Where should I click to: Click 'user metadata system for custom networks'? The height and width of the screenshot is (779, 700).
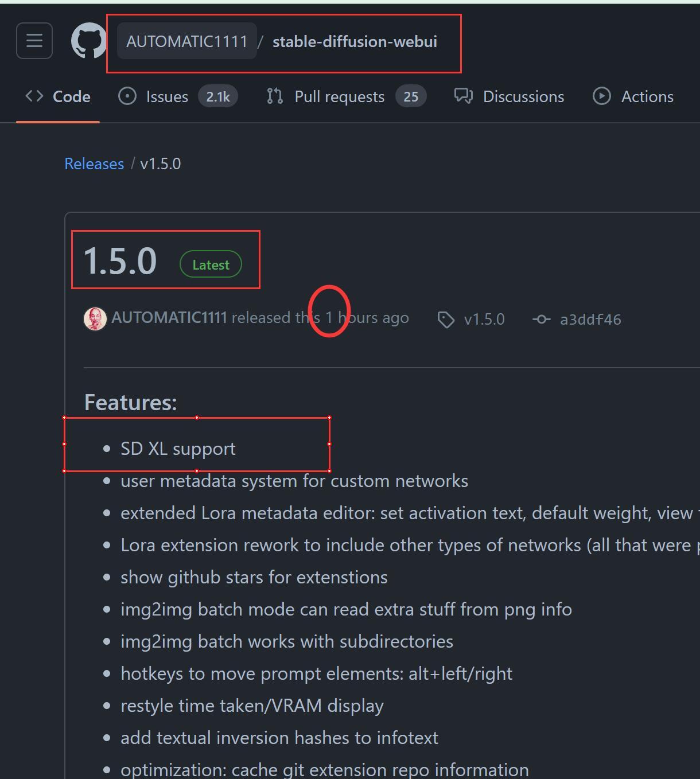click(x=294, y=481)
